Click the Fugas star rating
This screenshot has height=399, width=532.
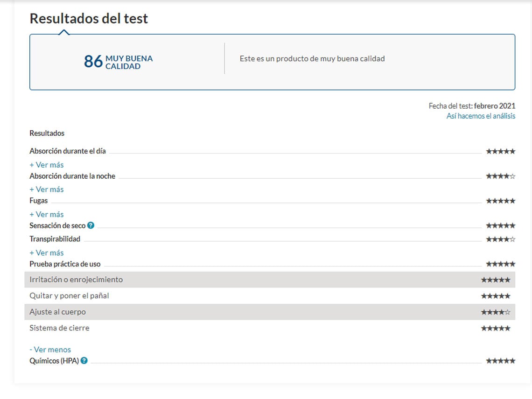click(500, 201)
